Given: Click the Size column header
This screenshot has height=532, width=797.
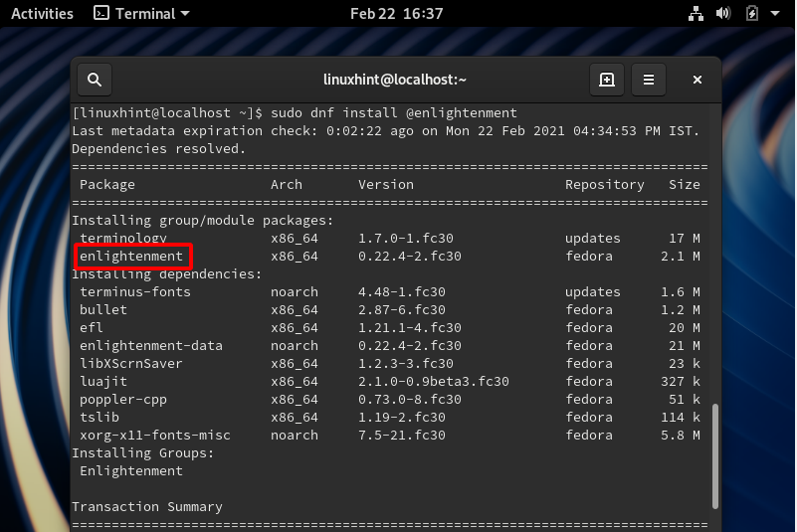Looking at the screenshot, I should [685, 185].
